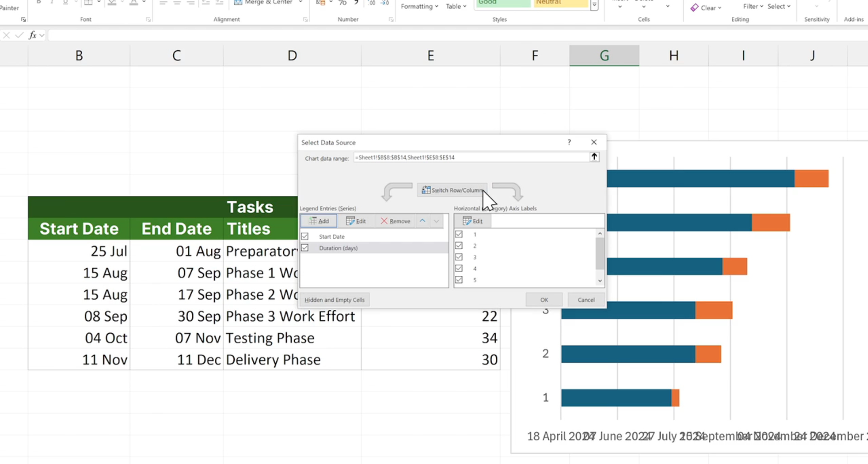Open help for Select Data Source dialog
868x464 pixels.
(x=569, y=142)
